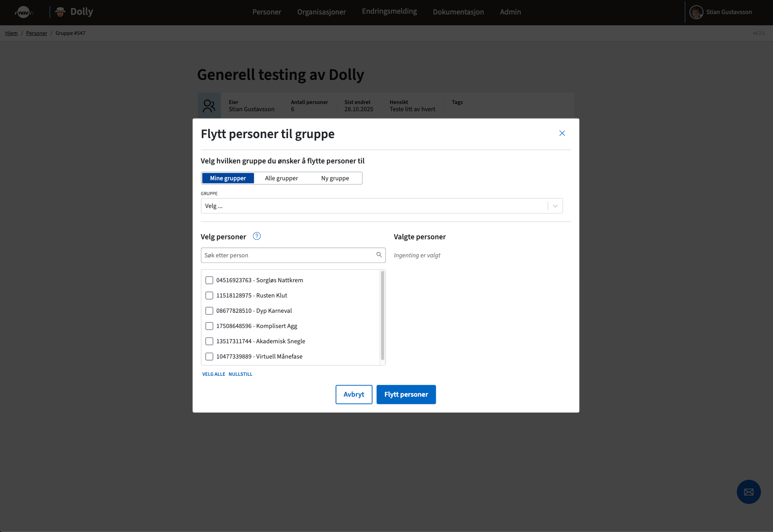Focus the Søk etter person field
The height and width of the screenshot is (532, 773).
[287, 255]
